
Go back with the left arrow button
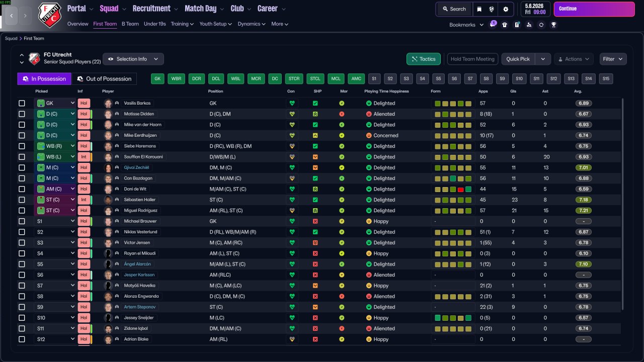(x=12, y=15)
